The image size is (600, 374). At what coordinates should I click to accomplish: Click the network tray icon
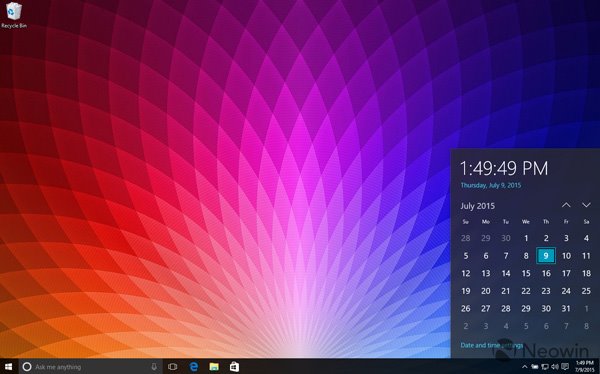(545, 367)
